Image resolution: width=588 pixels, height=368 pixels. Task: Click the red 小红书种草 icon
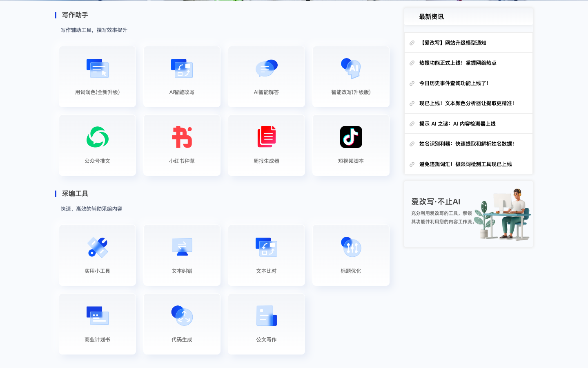tap(182, 137)
